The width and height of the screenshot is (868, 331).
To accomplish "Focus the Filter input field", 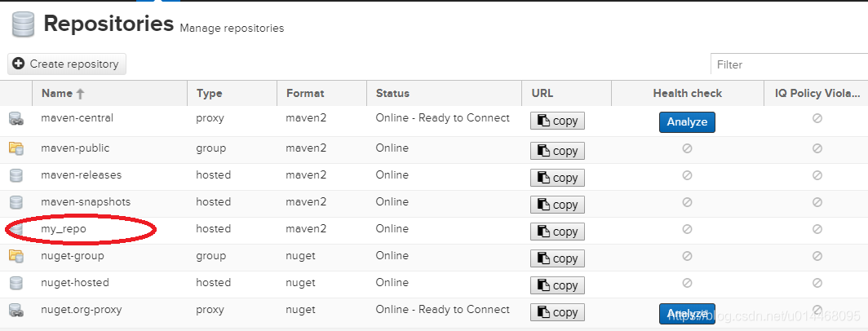I will pos(790,64).
